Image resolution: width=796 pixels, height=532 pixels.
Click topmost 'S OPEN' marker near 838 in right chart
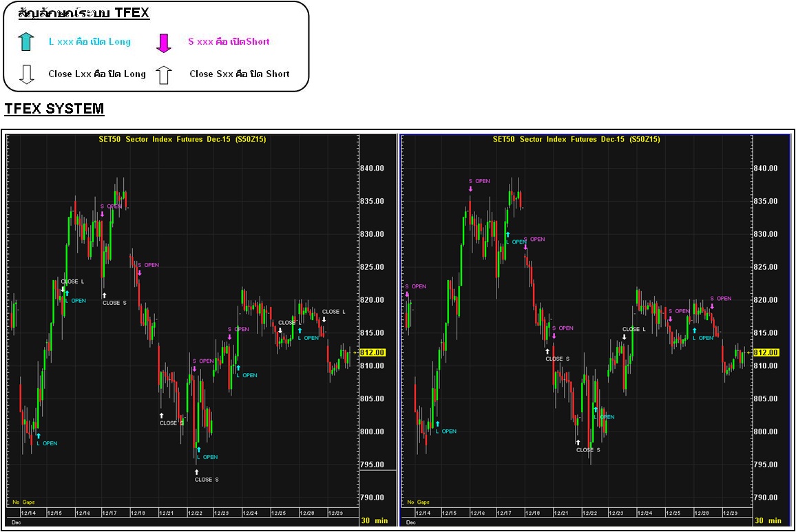click(x=479, y=181)
